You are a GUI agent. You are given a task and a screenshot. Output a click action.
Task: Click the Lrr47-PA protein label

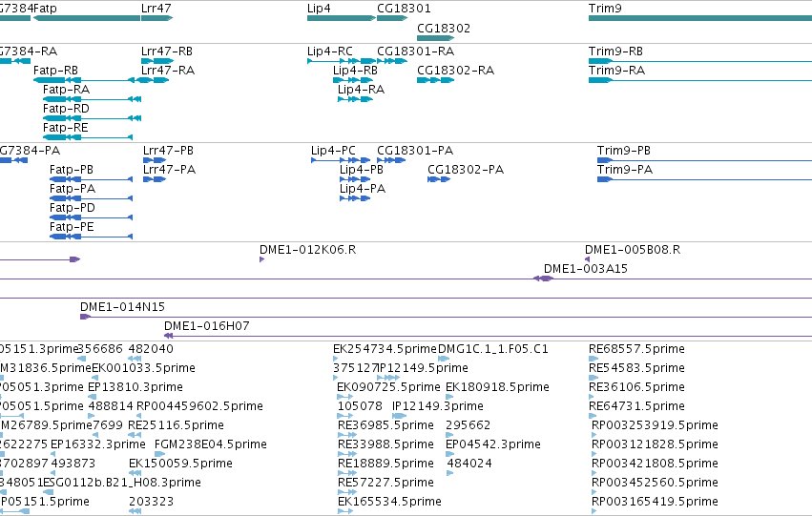click(169, 170)
